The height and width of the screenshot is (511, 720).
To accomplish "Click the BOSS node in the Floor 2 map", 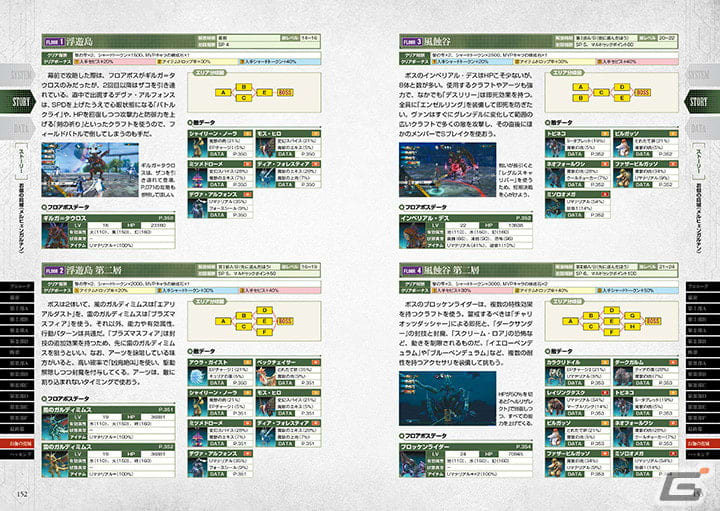I will point(285,321).
